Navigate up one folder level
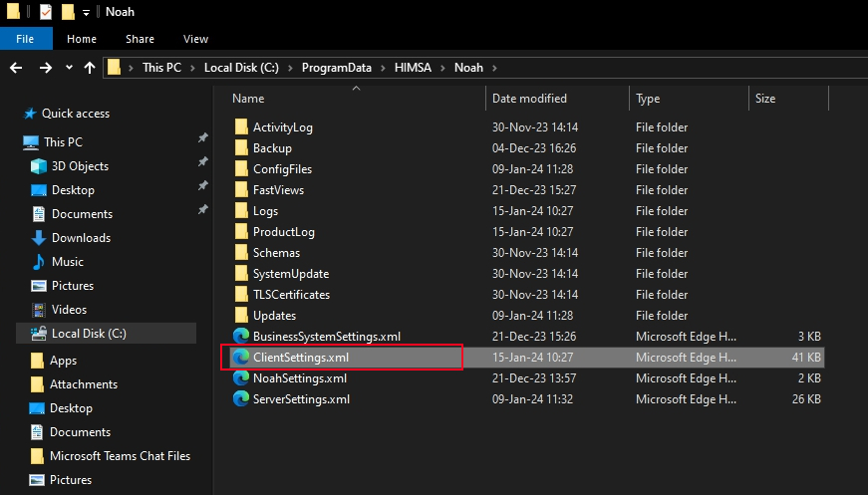The height and width of the screenshot is (495, 868). [x=89, y=68]
